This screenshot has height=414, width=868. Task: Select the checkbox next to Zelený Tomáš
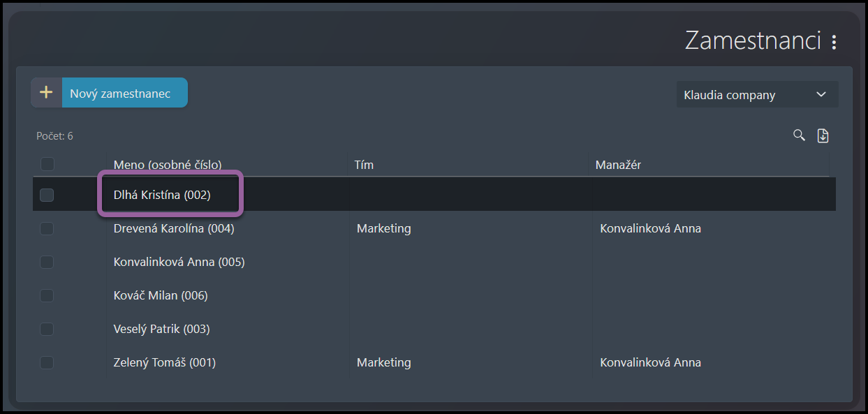tap(47, 362)
